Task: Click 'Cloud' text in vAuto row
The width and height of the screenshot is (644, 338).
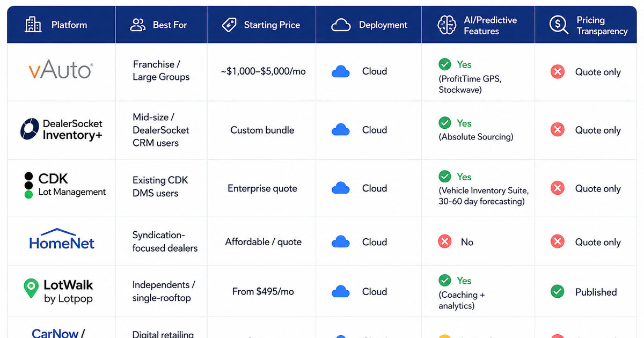Action: point(375,71)
